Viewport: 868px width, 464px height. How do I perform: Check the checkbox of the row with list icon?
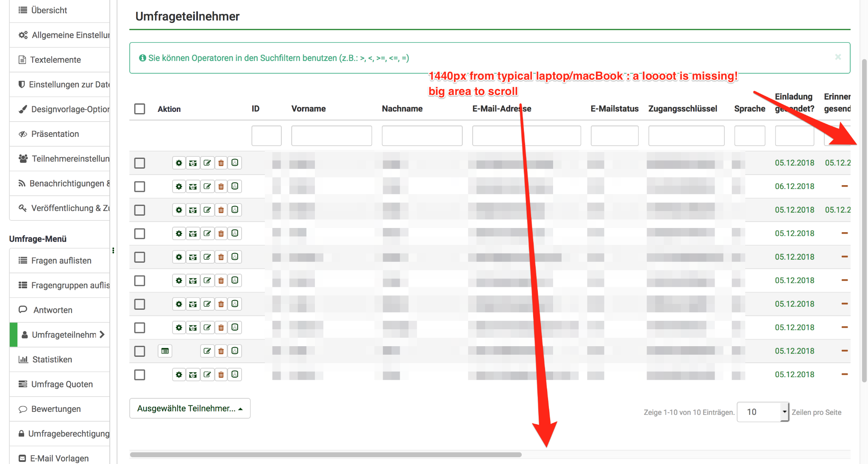[139, 351]
